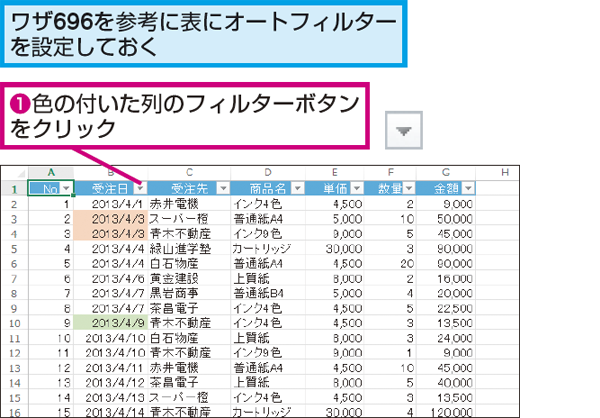This screenshot has width=600, height=418.
Task: Click date cell 2013/4/1
Action: [x=111, y=204]
